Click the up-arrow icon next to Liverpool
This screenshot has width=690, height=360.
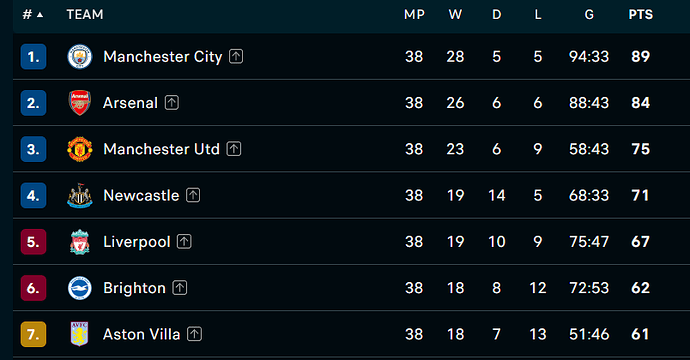(184, 241)
